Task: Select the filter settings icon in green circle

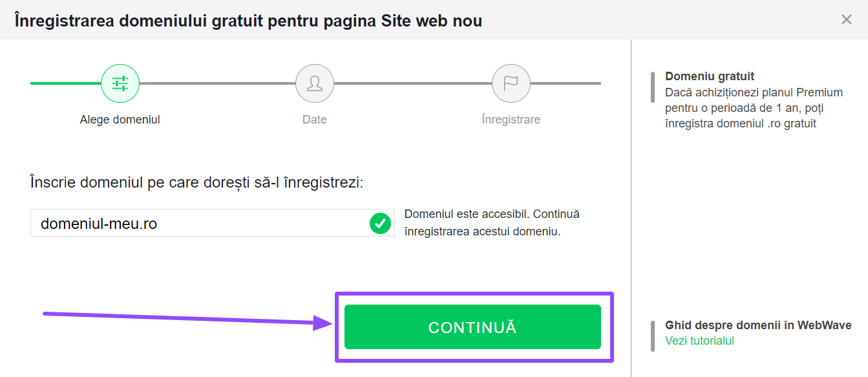Action: click(120, 83)
